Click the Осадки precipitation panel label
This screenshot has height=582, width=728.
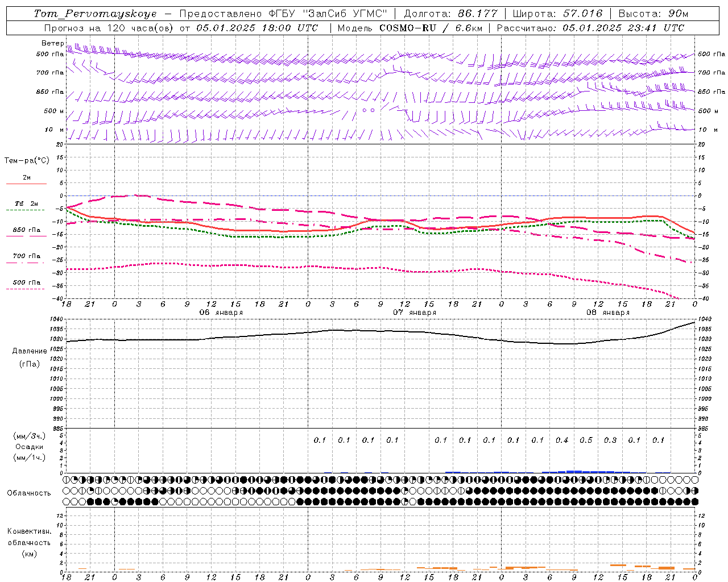click(x=30, y=447)
